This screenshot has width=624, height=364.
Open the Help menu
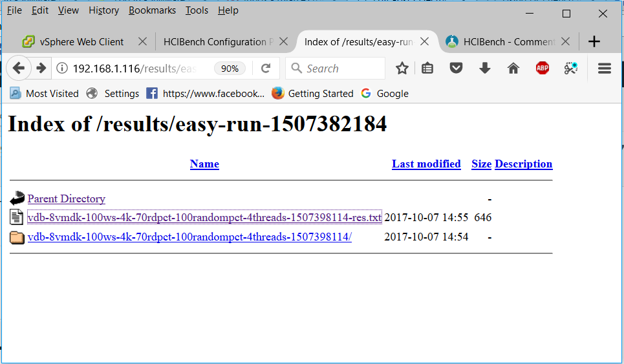point(228,10)
